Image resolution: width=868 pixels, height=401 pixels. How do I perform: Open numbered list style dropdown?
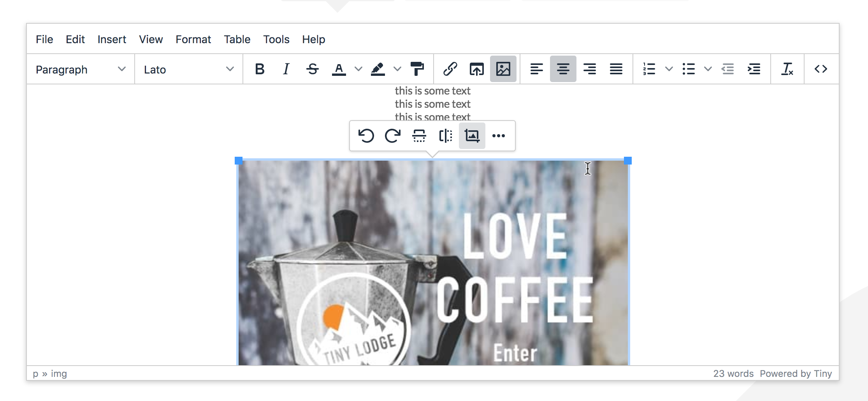pyautogui.click(x=669, y=69)
